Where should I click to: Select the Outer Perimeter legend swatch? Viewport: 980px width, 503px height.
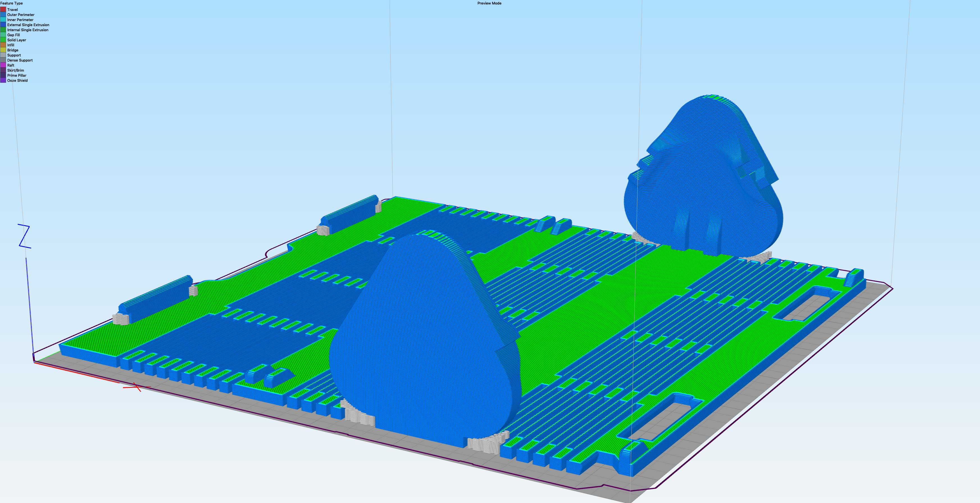(3, 14)
